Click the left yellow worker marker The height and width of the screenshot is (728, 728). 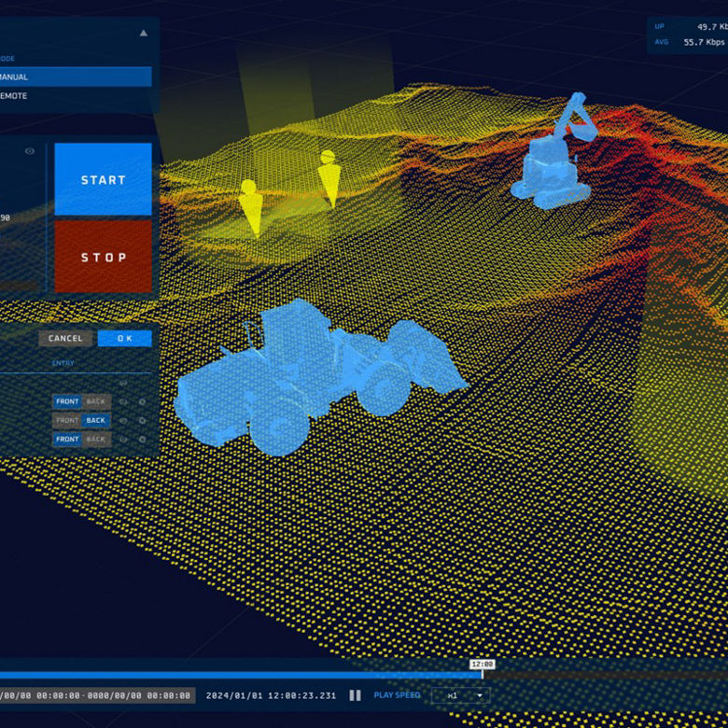tap(250, 207)
